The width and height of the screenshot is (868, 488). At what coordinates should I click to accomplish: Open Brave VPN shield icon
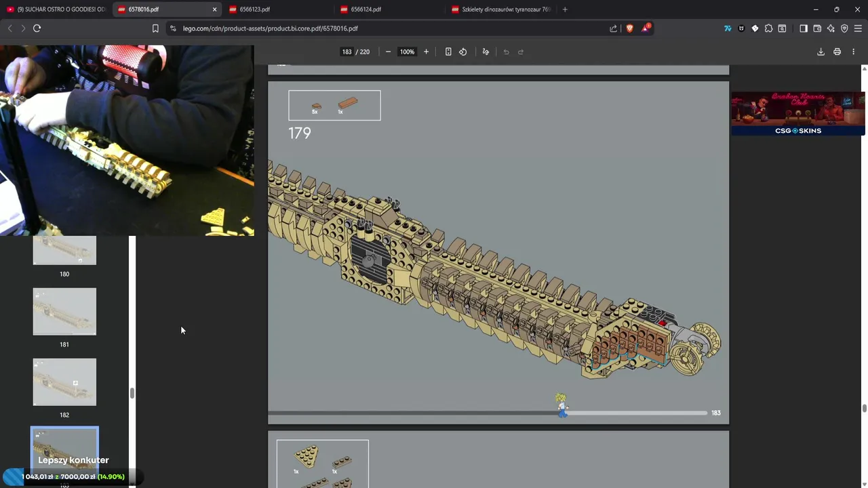coord(844,28)
